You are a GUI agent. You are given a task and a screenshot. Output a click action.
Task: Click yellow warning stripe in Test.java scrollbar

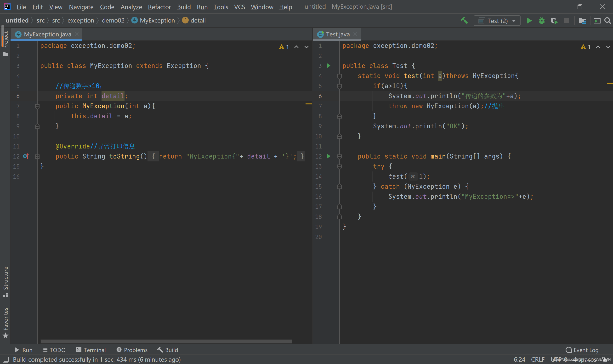point(610,84)
